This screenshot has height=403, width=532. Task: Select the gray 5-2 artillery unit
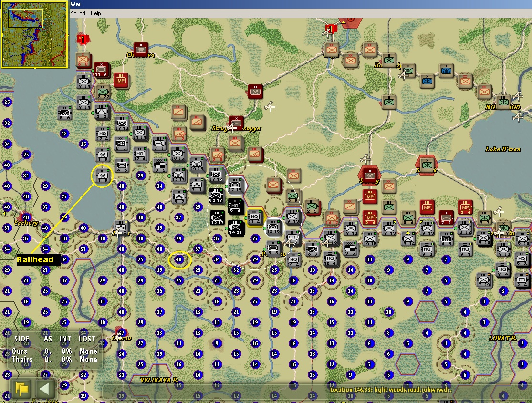click(x=179, y=197)
